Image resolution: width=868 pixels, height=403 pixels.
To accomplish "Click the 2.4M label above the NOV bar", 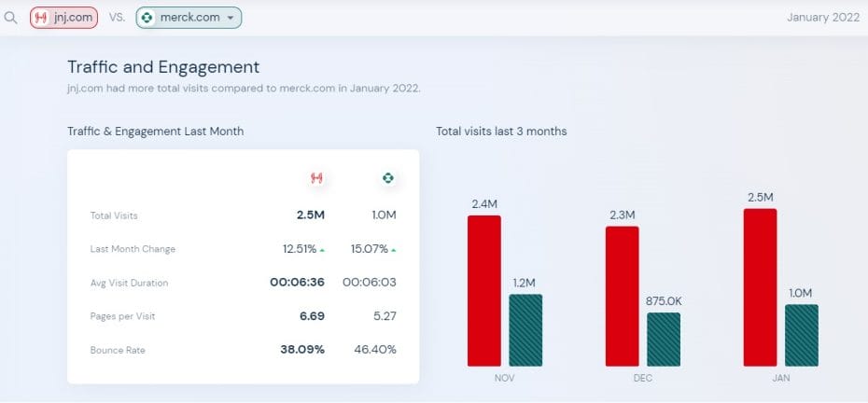I will tap(484, 203).
